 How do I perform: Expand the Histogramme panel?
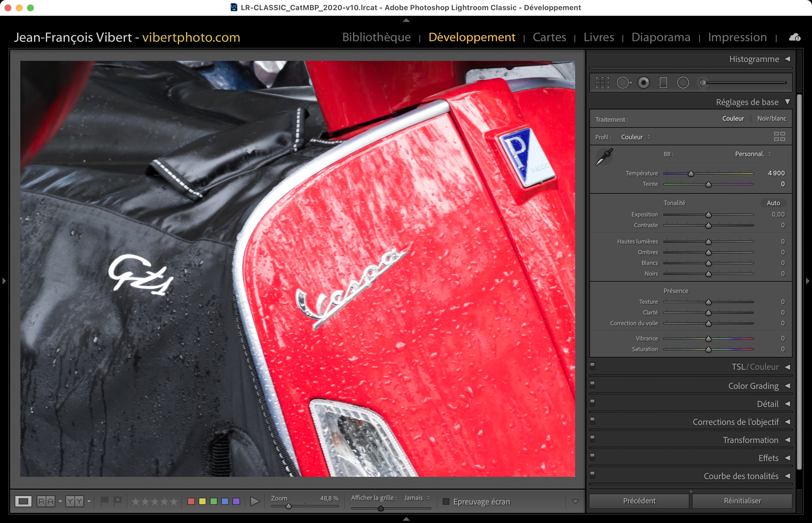[x=787, y=59]
